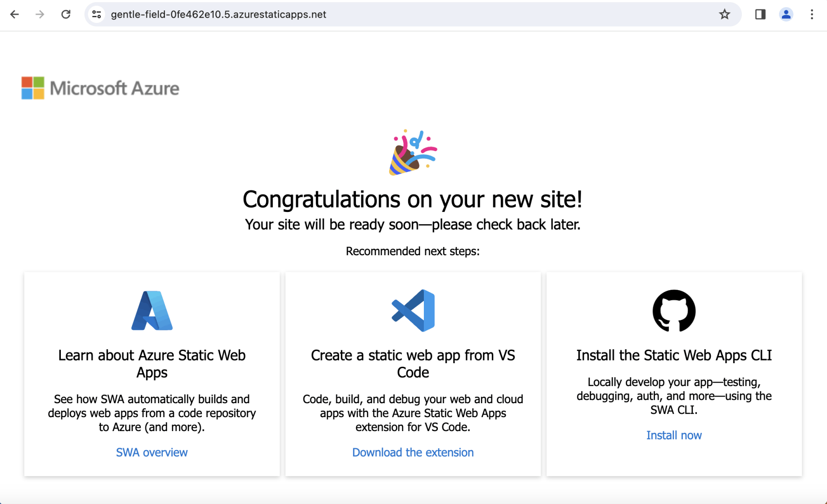Click the browser forward arrow
The image size is (827, 504).
click(x=40, y=14)
